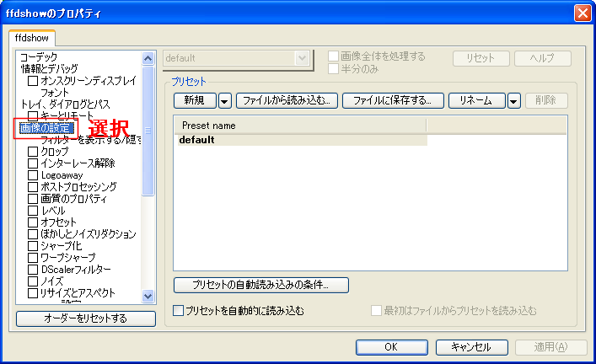
Task: Select 画像の設定 in the settings tree
Action: (46, 128)
